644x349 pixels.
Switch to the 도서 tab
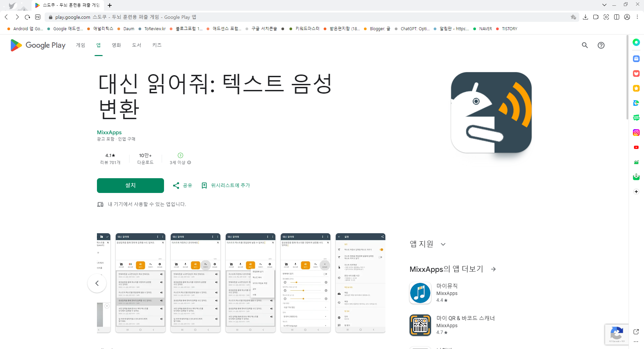[x=136, y=45]
